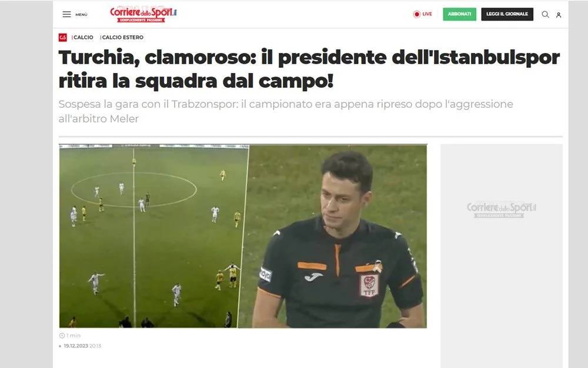Click the red CS badge icon
The height and width of the screenshot is (368, 588).
(63, 37)
